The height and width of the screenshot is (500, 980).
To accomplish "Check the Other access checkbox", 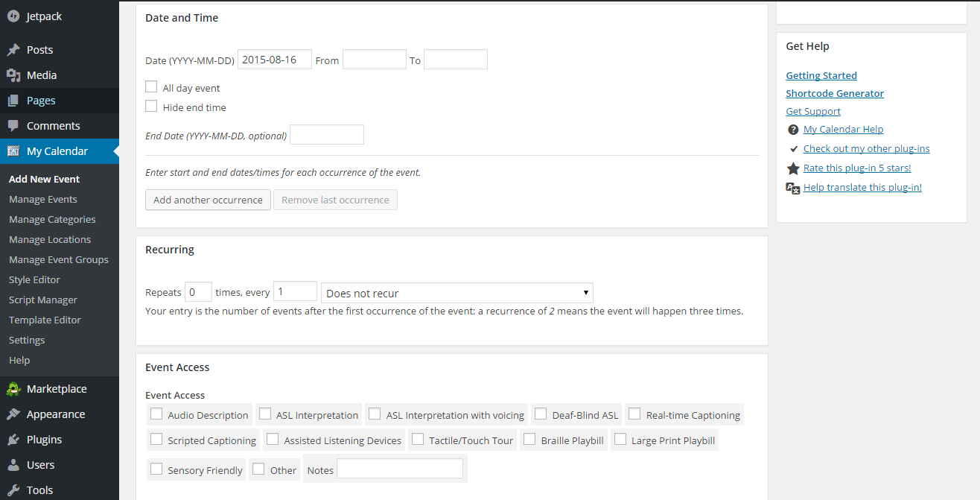I will [258, 469].
